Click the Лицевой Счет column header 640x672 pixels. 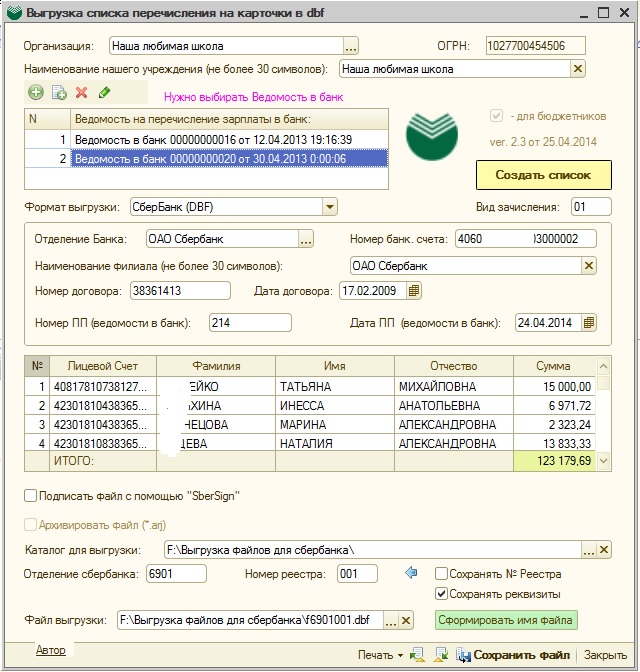[103, 366]
